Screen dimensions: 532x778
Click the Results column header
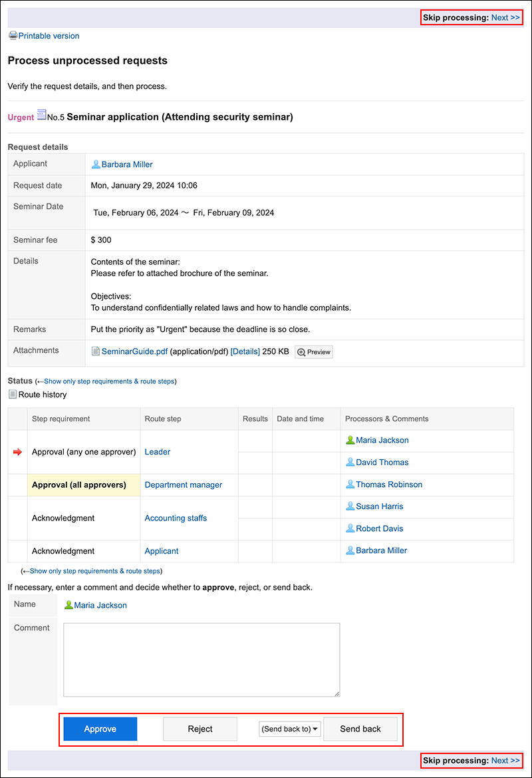click(x=255, y=419)
